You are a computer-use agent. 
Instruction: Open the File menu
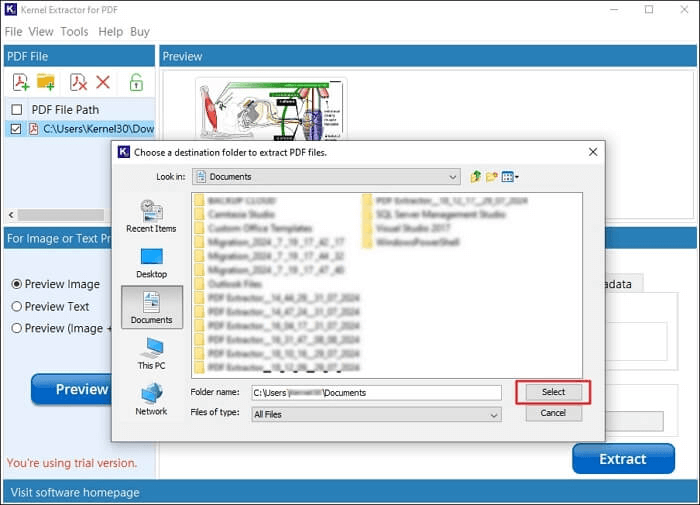[x=13, y=32]
